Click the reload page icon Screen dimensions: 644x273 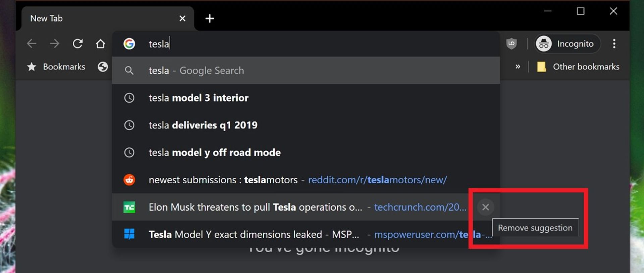(x=77, y=44)
